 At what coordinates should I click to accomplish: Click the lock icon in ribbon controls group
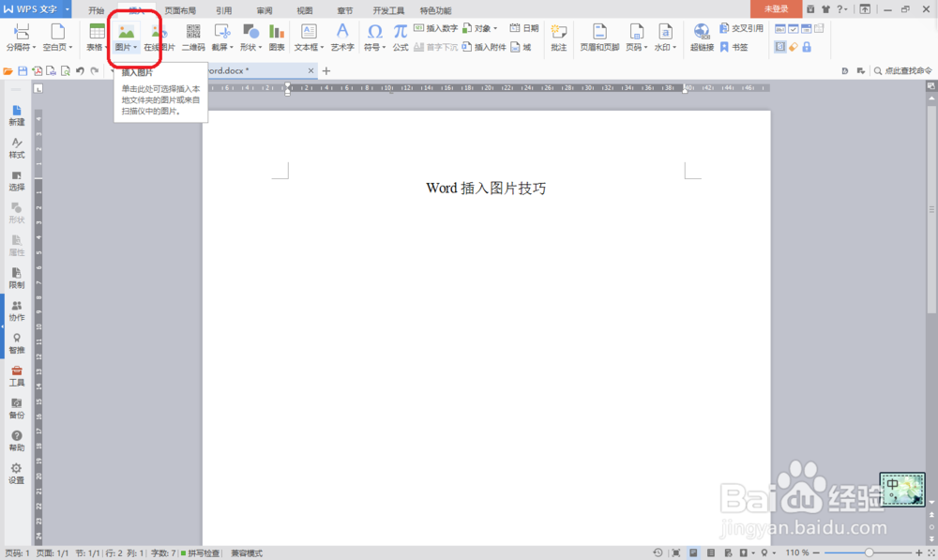coord(807,47)
